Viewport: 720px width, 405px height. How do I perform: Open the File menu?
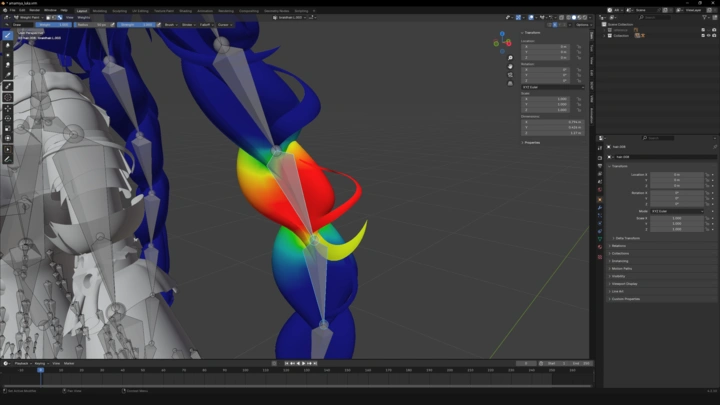click(x=12, y=10)
